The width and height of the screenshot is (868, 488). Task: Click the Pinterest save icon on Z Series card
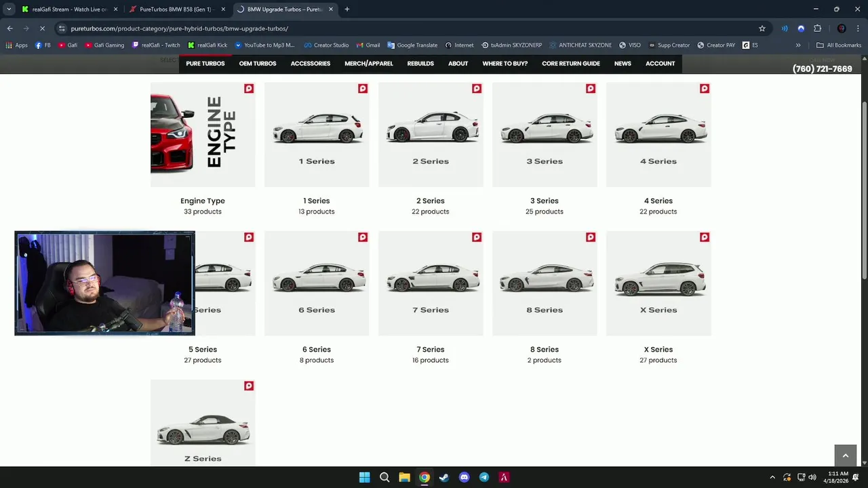point(249,386)
